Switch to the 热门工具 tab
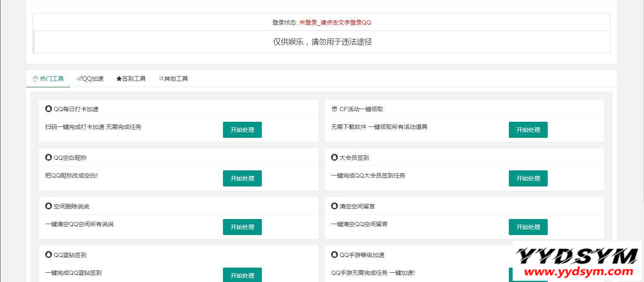The height and width of the screenshot is (282, 644). click(48, 79)
